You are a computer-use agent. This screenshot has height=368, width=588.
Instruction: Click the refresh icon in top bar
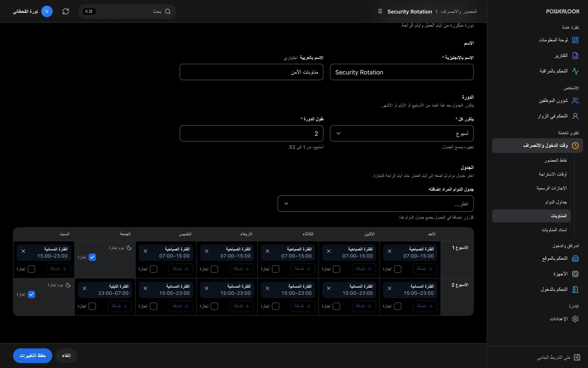pyautogui.click(x=66, y=11)
